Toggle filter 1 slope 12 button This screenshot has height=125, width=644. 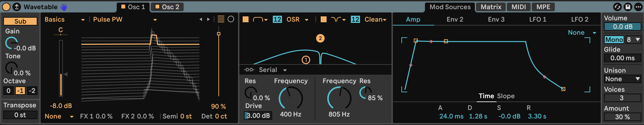[277, 20]
